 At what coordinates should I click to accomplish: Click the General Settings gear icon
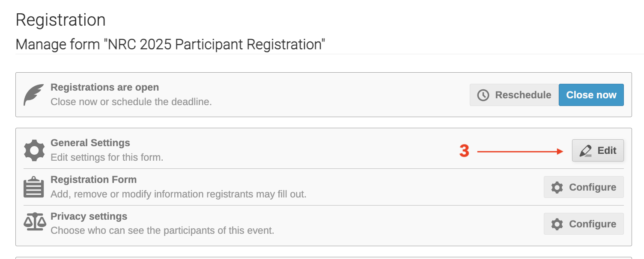coord(34,150)
